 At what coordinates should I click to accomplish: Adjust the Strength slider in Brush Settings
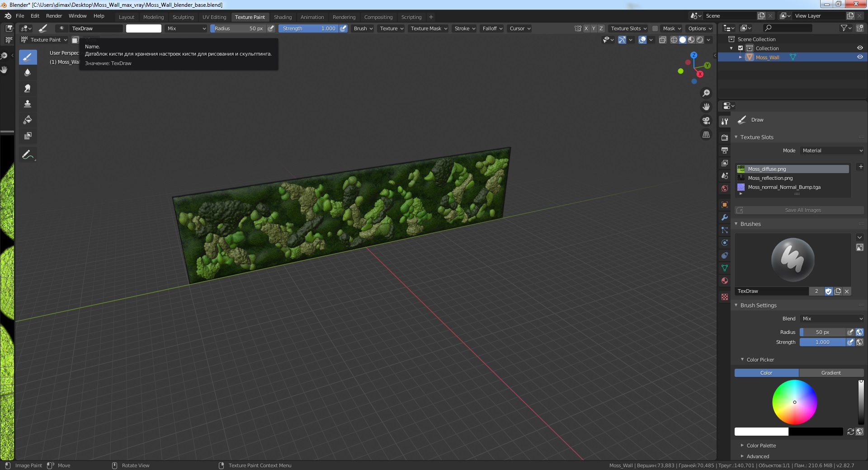coord(822,342)
